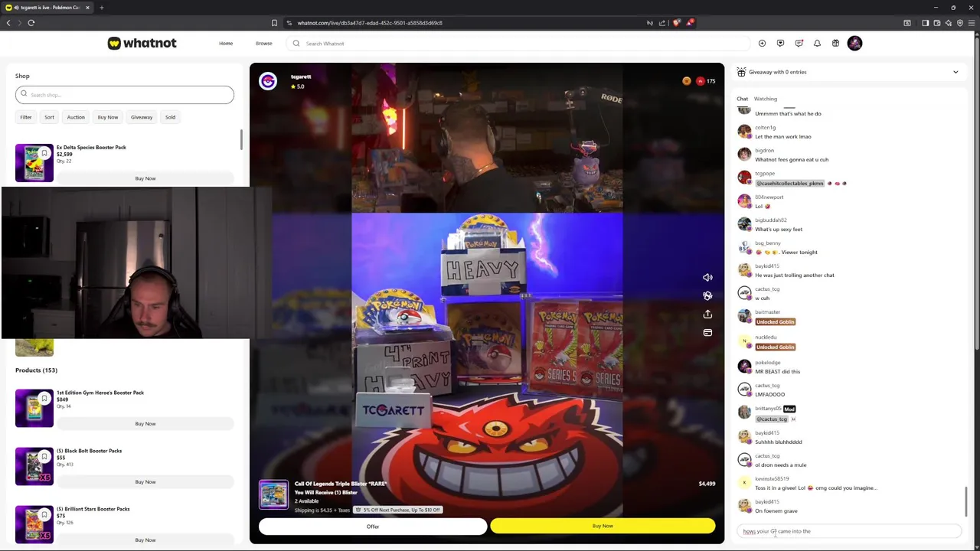Filter shop by Giveaway
Viewport: 980px width, 551px height.
pyautogui.click(x=142, y=117)
